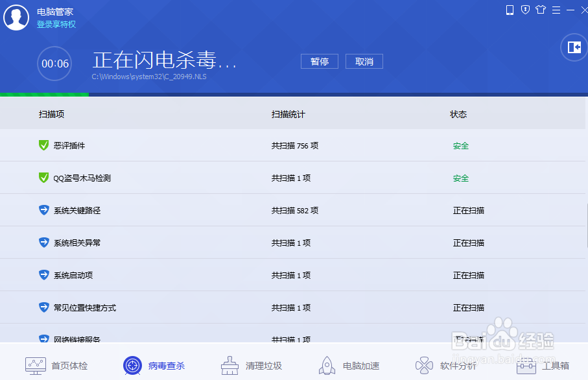Open the T-shirt skin theme icon
This screenshot has width=588, height=380.
click(541, 10)
